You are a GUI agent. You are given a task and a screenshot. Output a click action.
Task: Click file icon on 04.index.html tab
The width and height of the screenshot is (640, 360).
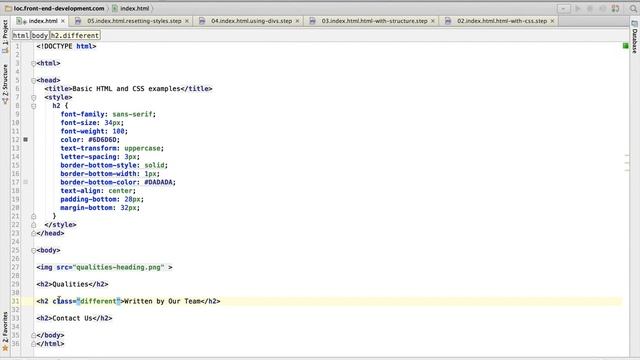202,21
